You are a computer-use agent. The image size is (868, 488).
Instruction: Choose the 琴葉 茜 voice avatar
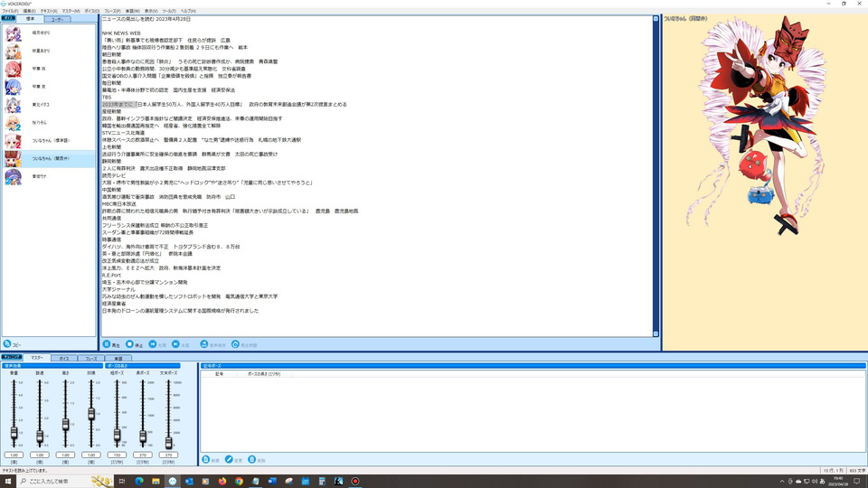(14, 70)
